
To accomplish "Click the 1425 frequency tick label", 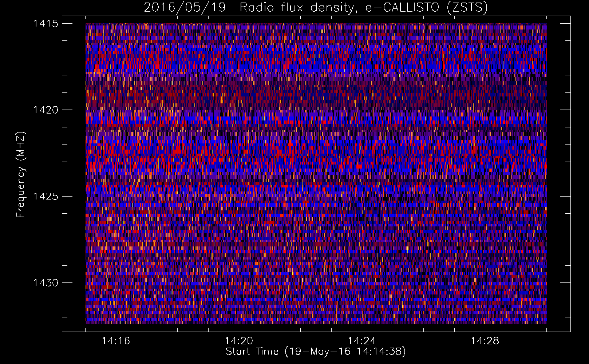I will pos(46,197).
